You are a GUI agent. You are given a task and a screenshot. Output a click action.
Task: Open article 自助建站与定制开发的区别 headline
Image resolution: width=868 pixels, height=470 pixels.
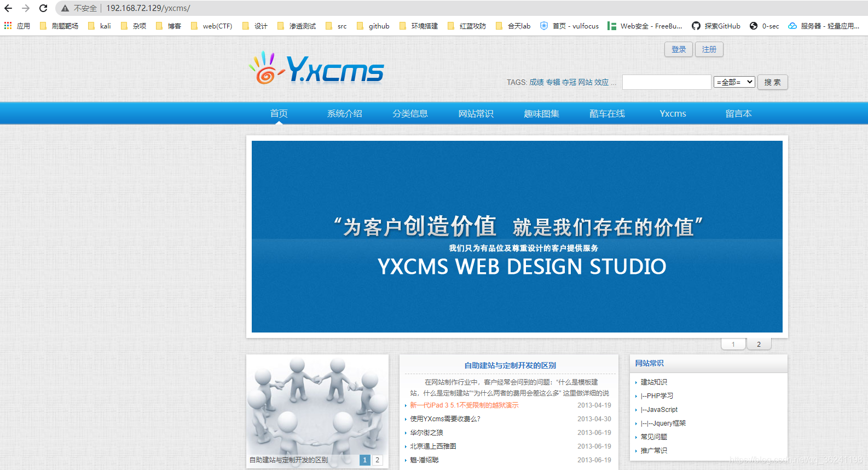click(510, 365)
